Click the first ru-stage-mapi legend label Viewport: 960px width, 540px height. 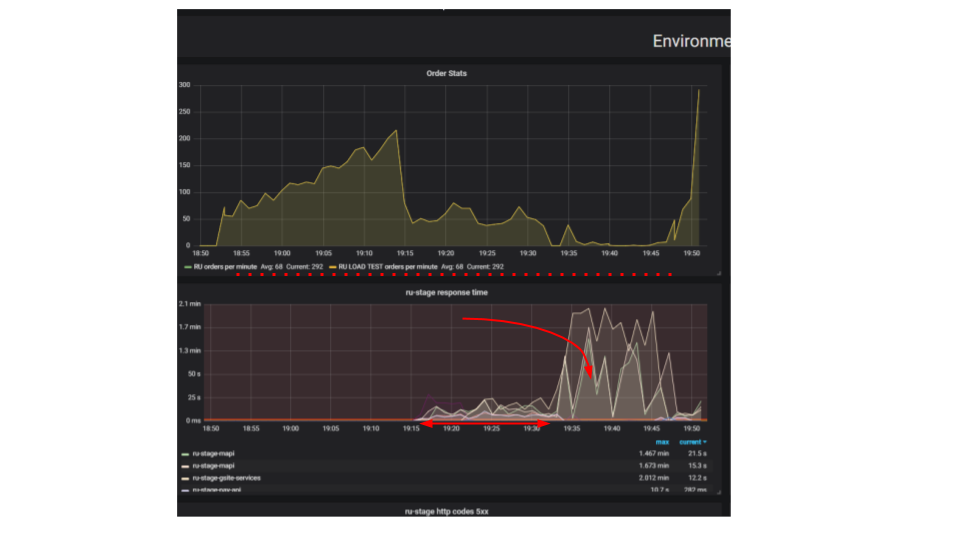point(213,454)
